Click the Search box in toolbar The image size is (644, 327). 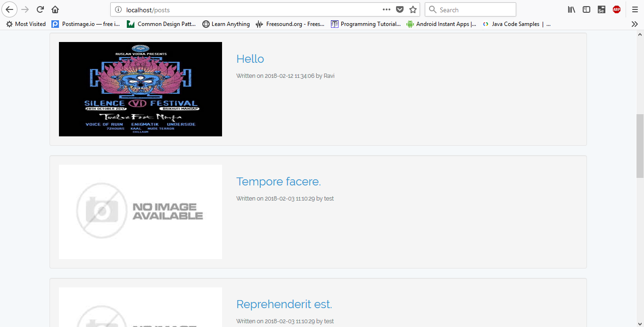click(471, 9)
